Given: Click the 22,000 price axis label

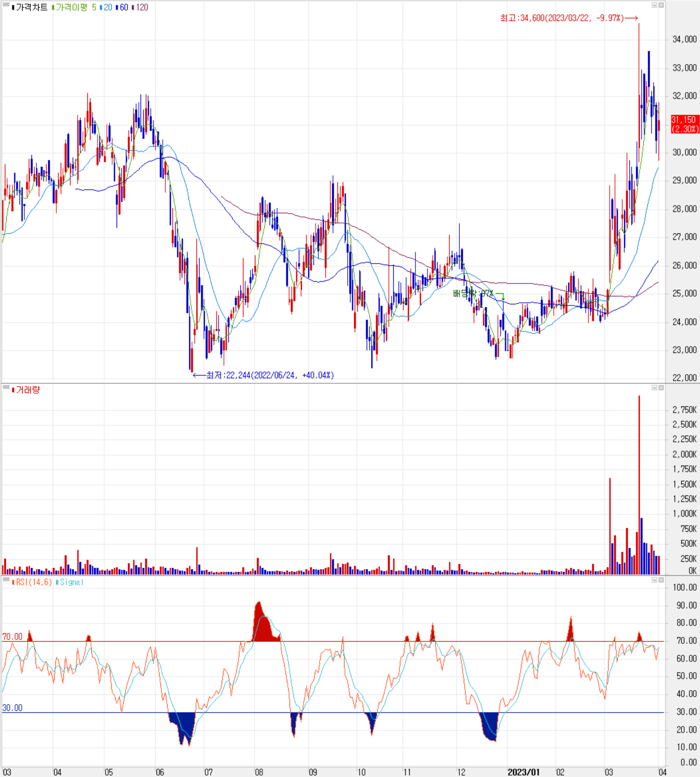Looking at the screenshot, I should [684, 378].
